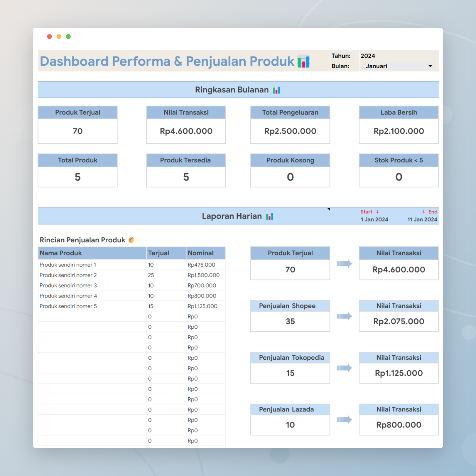The width and height of the screenshot is (476, 476).
Task: Click the Total Pengeluaran value Rp2.500.000
Action: 290,131
